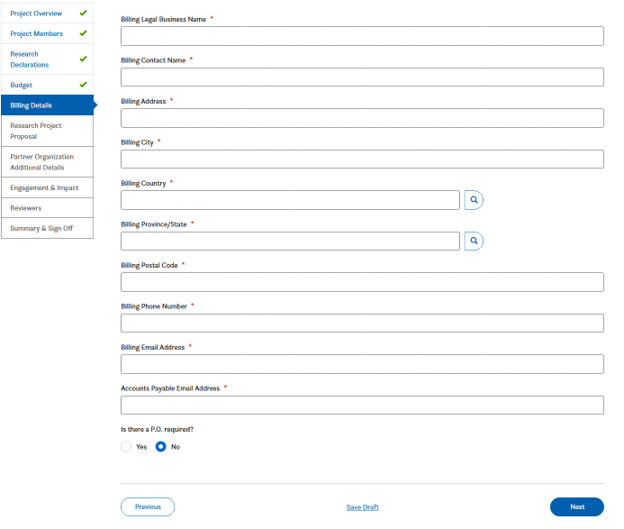This screenshot has height=529, width=624.
Task: Focus the Billing Contact Name field
Action: (362, 77)
